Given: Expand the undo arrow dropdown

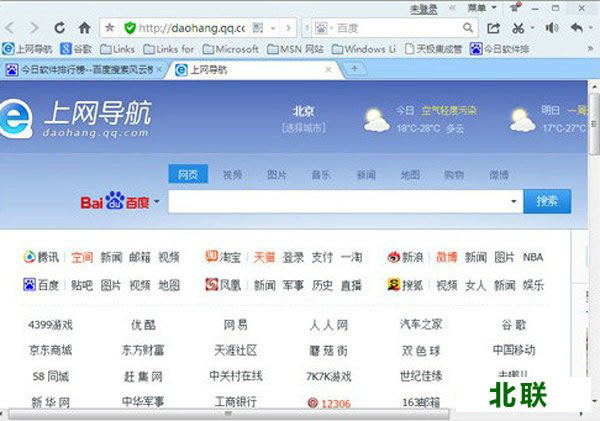Looking at the screenshot, I should coord(591,28).
